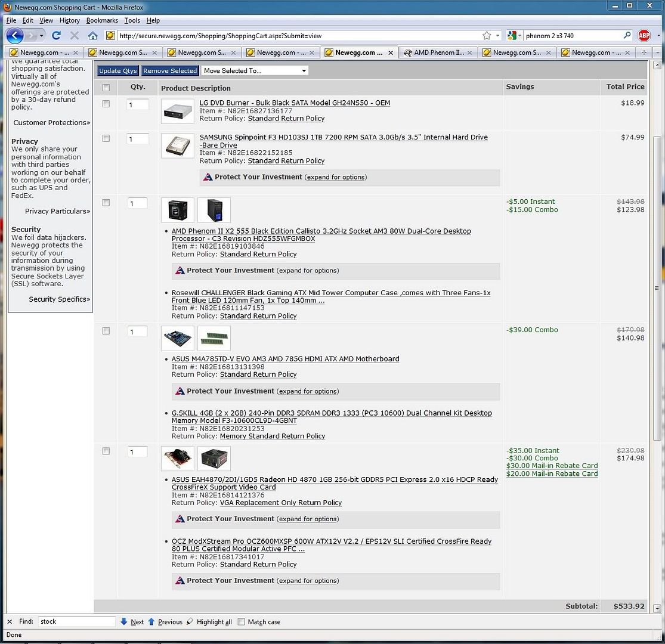Image resolution: width=665 pixels, height=644 pixels.
Task: Open the Edit menu
Action: (x=27, y=20)
